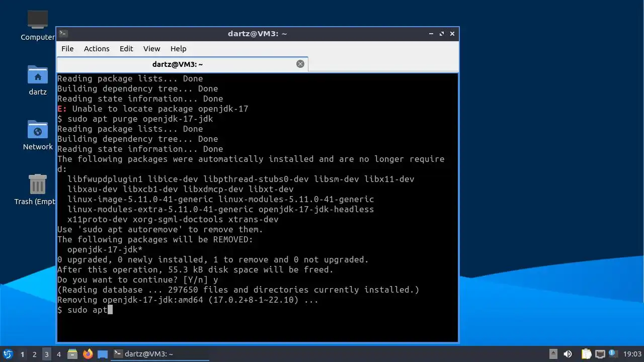
Task: Maximize the terminal window
Action: (x=442, y=34)
